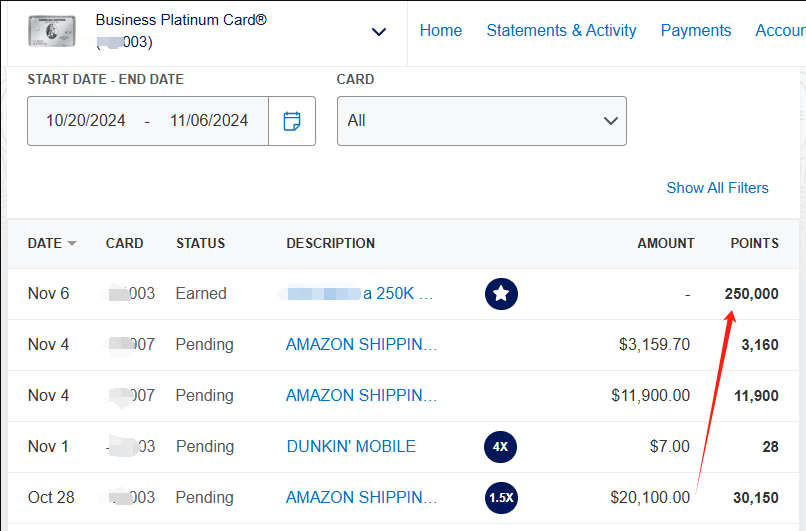Click the star bonus icon for Nov 6
806x531 pixels.
pos(501,294)
